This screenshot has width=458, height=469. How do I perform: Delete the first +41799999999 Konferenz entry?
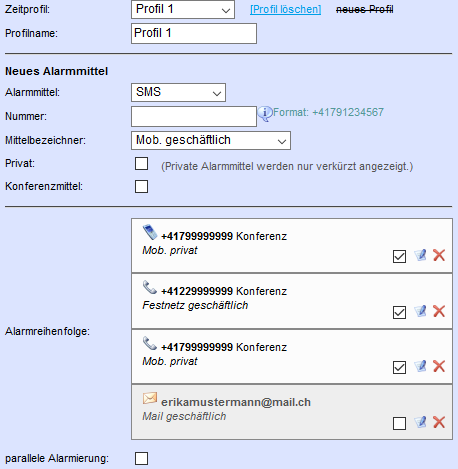click(x=439, y=255)
